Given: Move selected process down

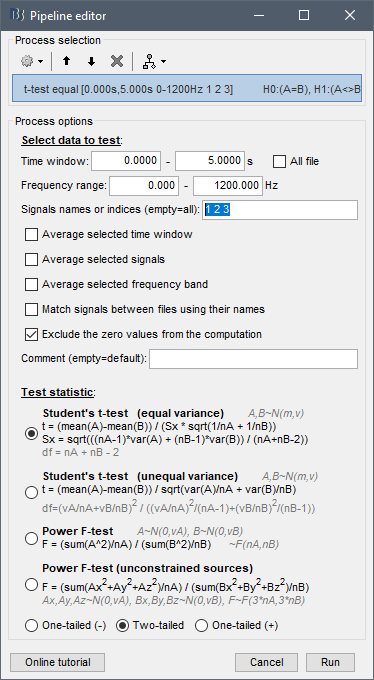Looking at the screenshot, I should pos(91,62).
